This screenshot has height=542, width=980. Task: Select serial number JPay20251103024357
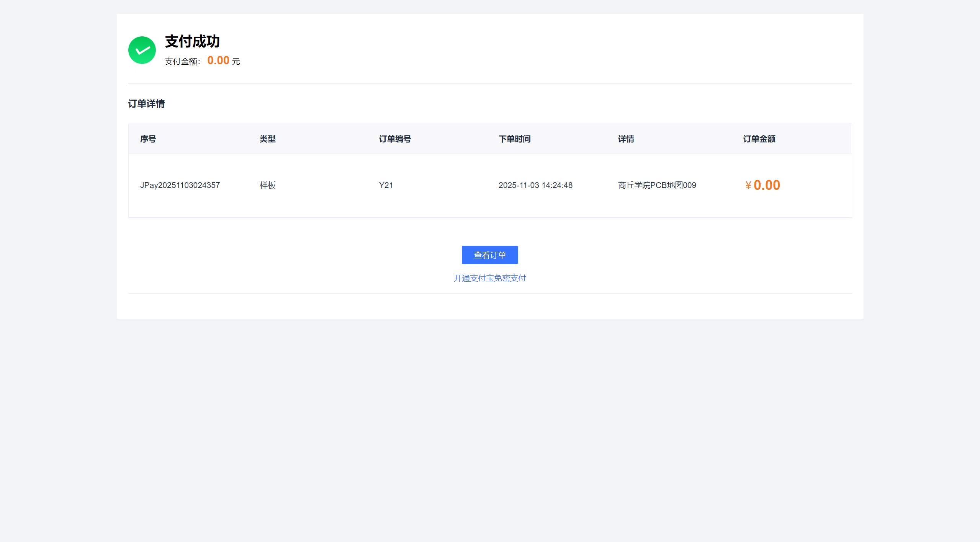pyautogui.click(x=180, y=185)
